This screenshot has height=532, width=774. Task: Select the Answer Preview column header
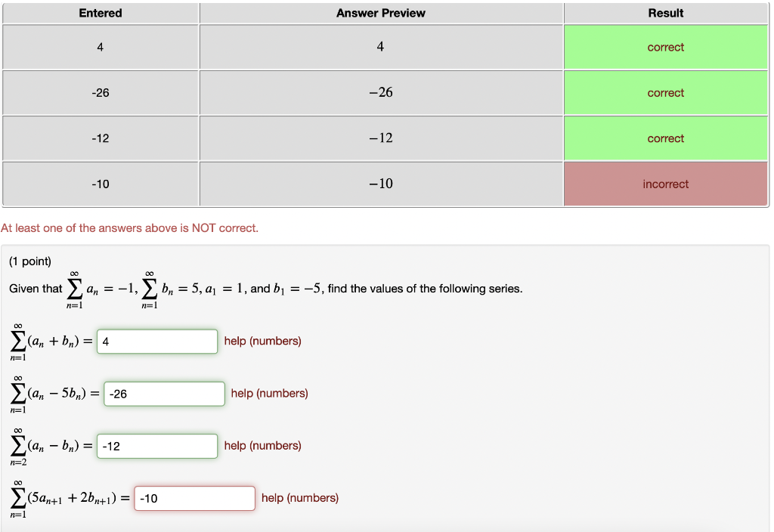click(380, 13)
